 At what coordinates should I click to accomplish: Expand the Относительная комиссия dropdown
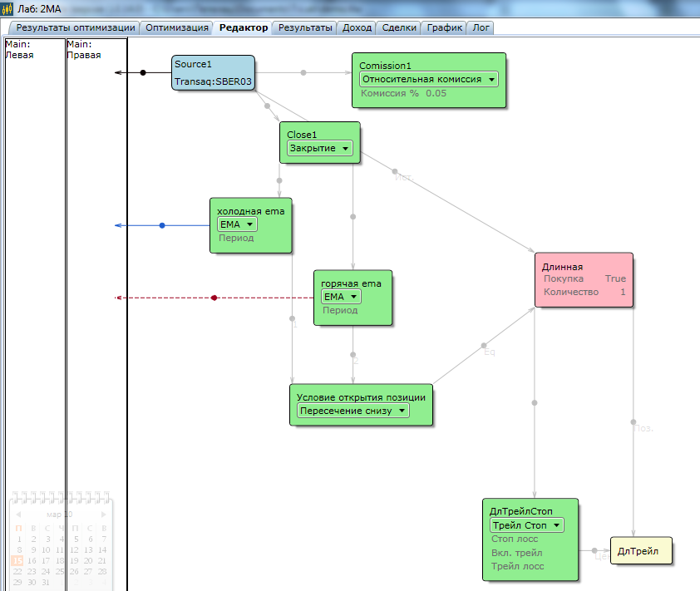(428, 80)
